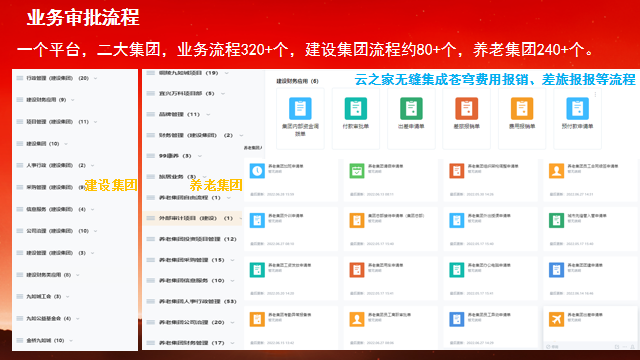
Task: Click the blue icon for 养老集团员工异动申请单
Action: tap(457, 319)
